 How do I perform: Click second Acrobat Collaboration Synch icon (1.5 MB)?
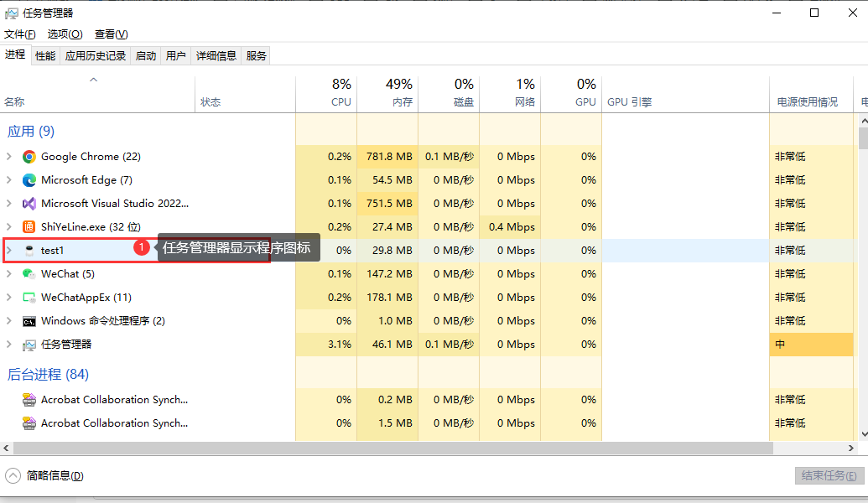(x=29, y=423)
